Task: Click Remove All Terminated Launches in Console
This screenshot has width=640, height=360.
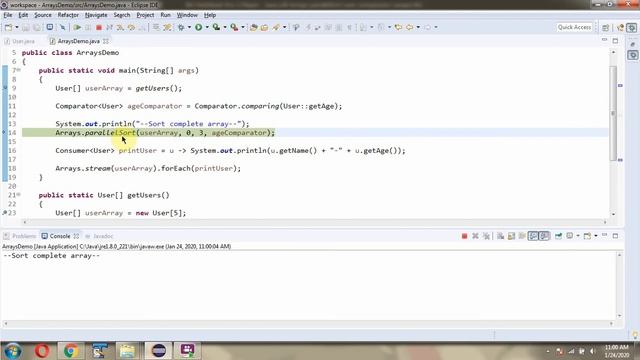Action: tap(486, 236)
